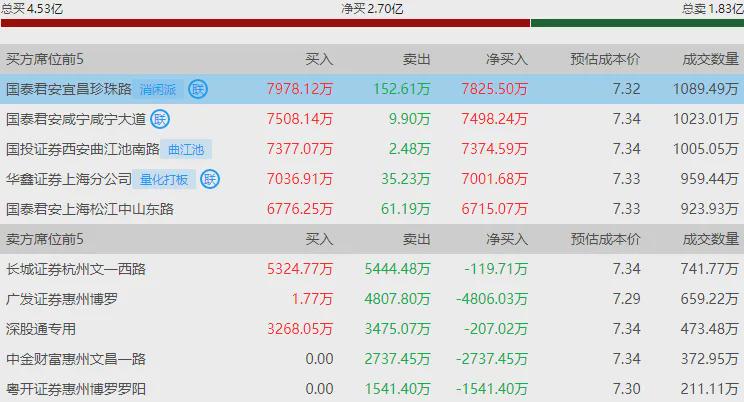
Task: Select seat 国投证券西安曲江池南路
Action: (83, 149)
